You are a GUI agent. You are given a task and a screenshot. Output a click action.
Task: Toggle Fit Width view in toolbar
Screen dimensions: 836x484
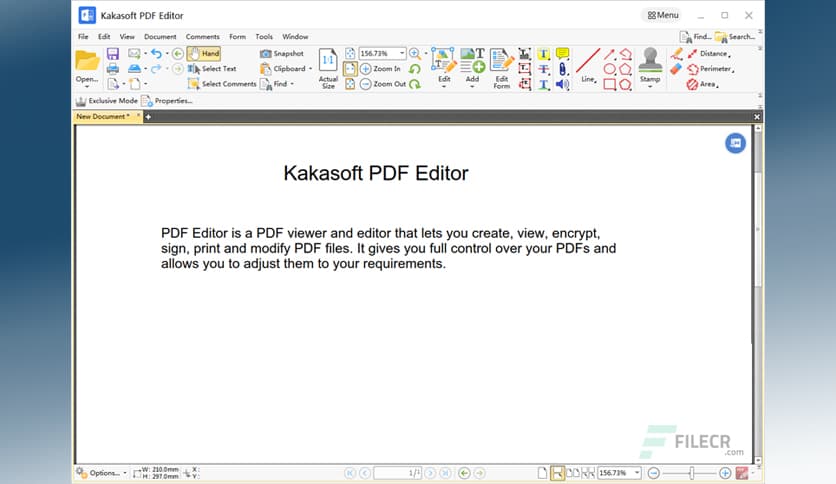350,69
